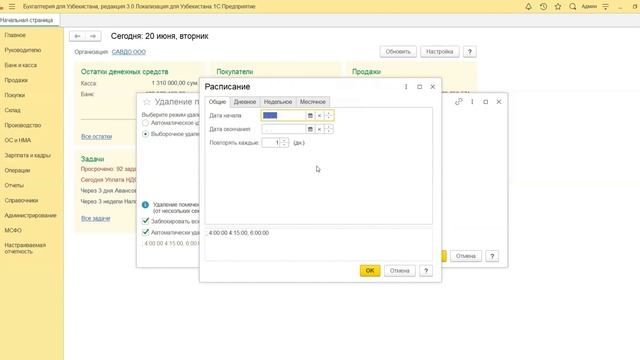Open the main hamburger menu

pyautogui.click(x=12, y=7)
